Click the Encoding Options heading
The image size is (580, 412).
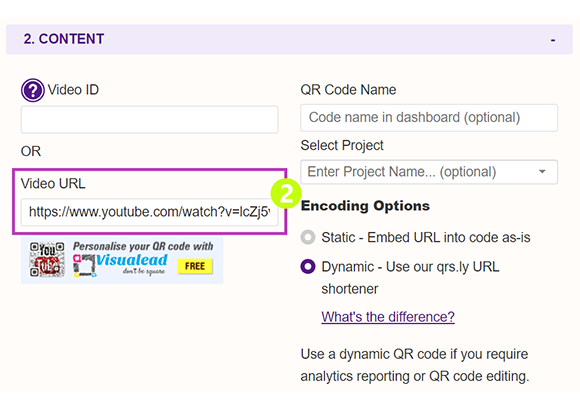click(x=365, y=206)
